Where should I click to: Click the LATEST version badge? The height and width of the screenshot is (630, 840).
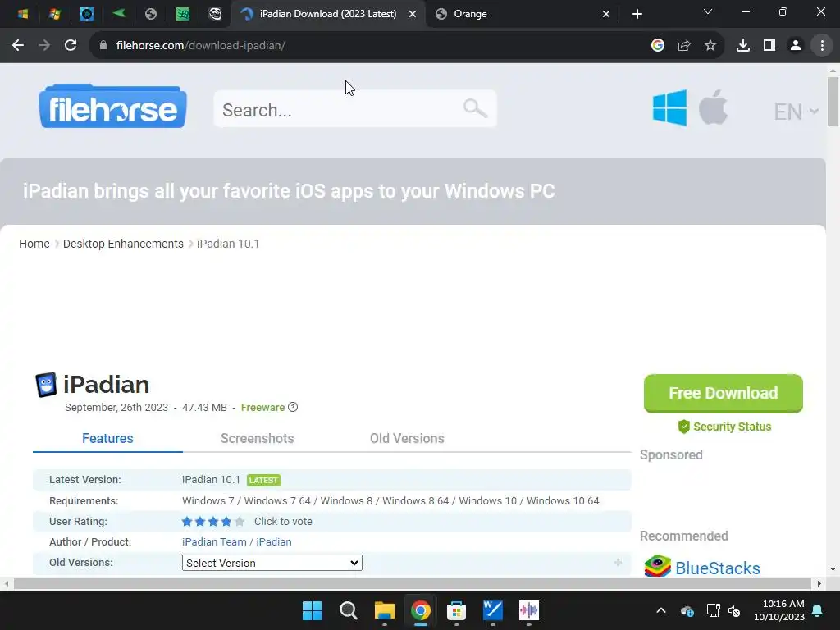pyautogui.click(x=263, y=480)
